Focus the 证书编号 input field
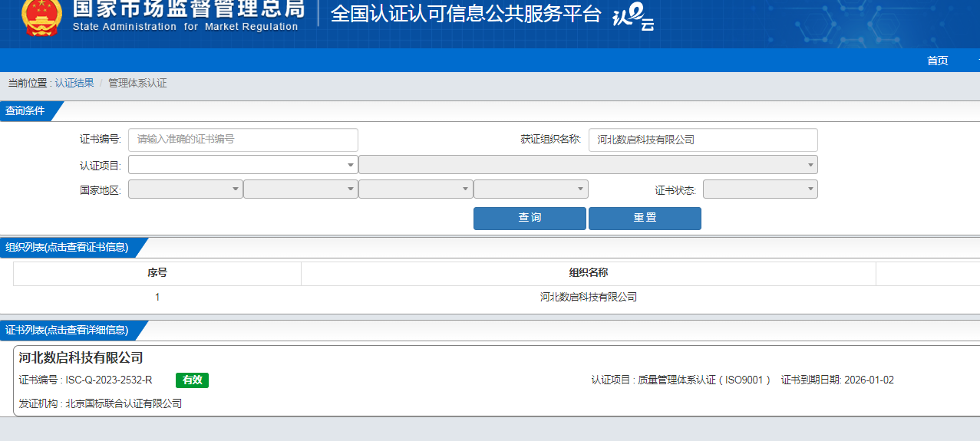Image resolution: width=980 pixels, height=441 pixels. pos(243,140)
